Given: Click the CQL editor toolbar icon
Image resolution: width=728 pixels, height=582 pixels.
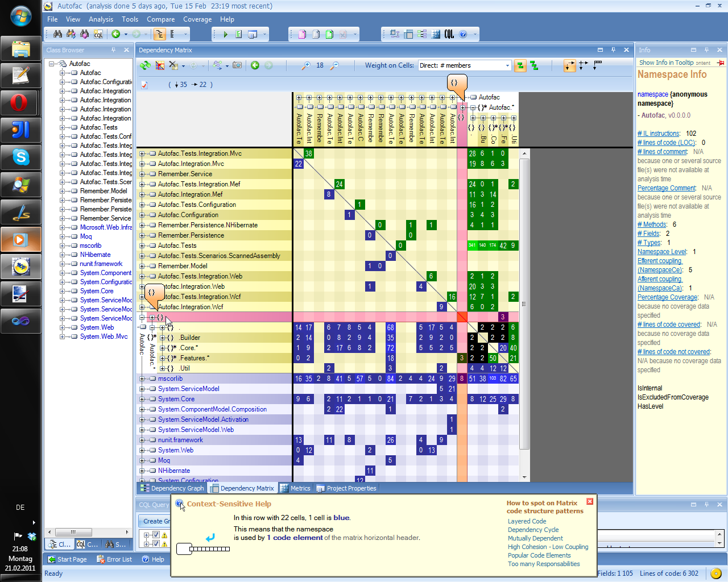Looking at the screenshot, I should [449, 34].
